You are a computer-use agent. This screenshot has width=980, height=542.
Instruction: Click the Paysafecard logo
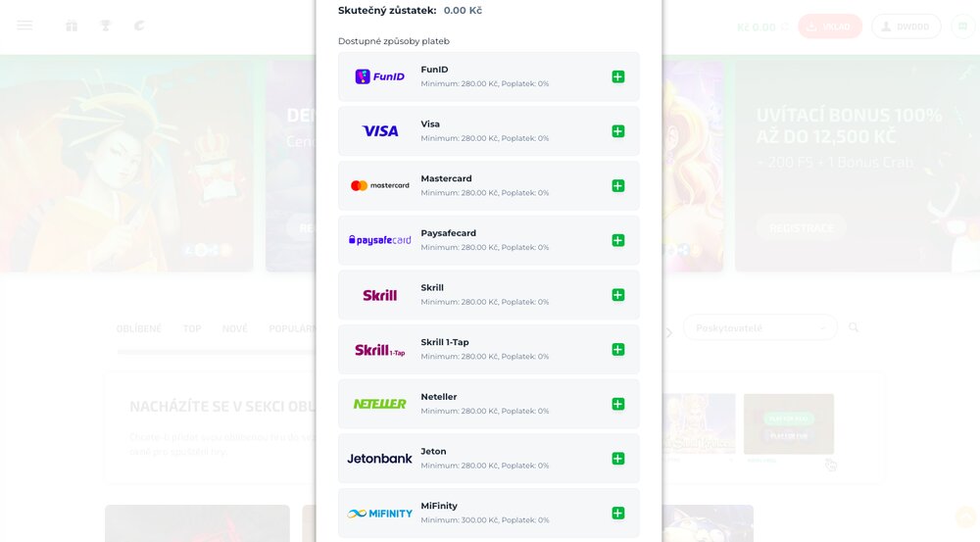[379, 240]
